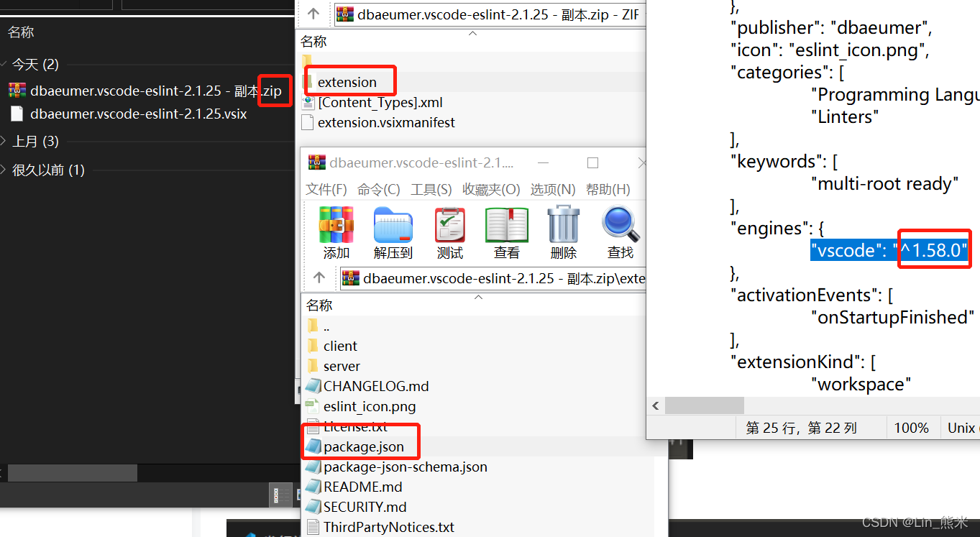Click the "publisher": "dbaeumer" line in the editor

pyautogui.click(x=831, y=27)
